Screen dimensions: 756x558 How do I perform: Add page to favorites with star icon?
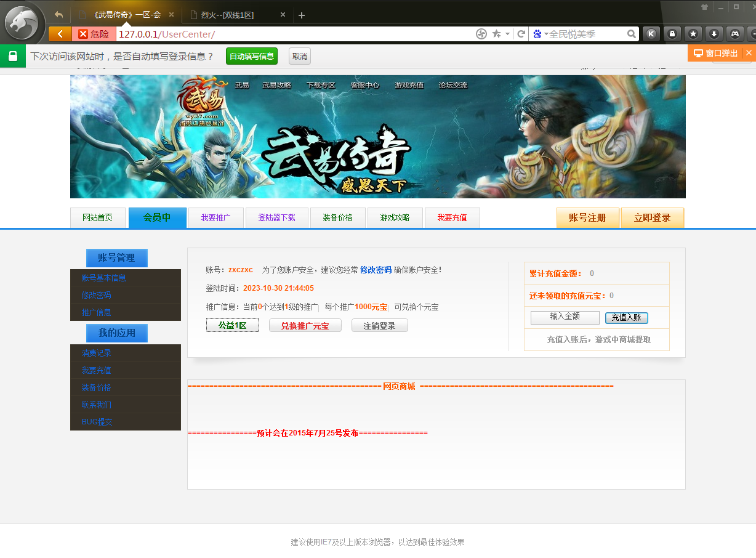pos(496,34)
